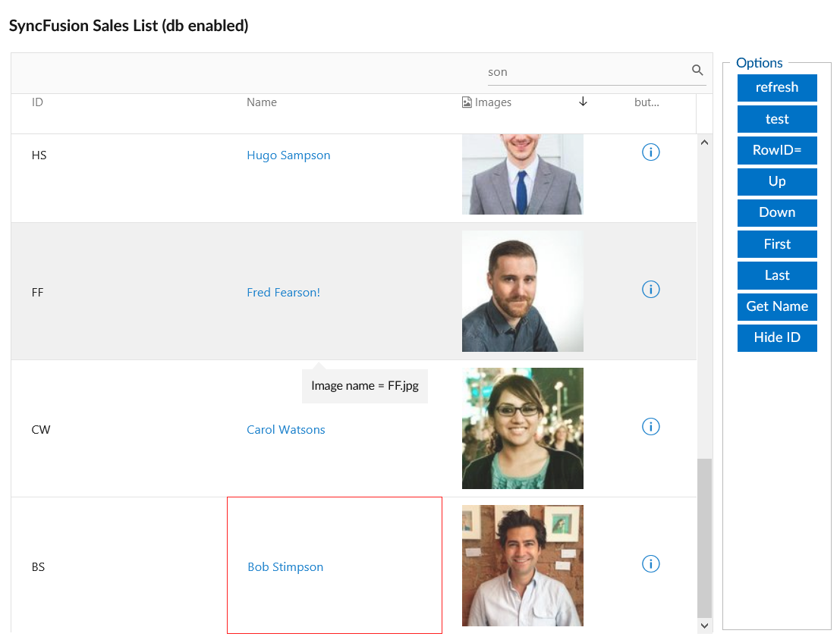Click the scrollbar down arrow

[704, 626]
